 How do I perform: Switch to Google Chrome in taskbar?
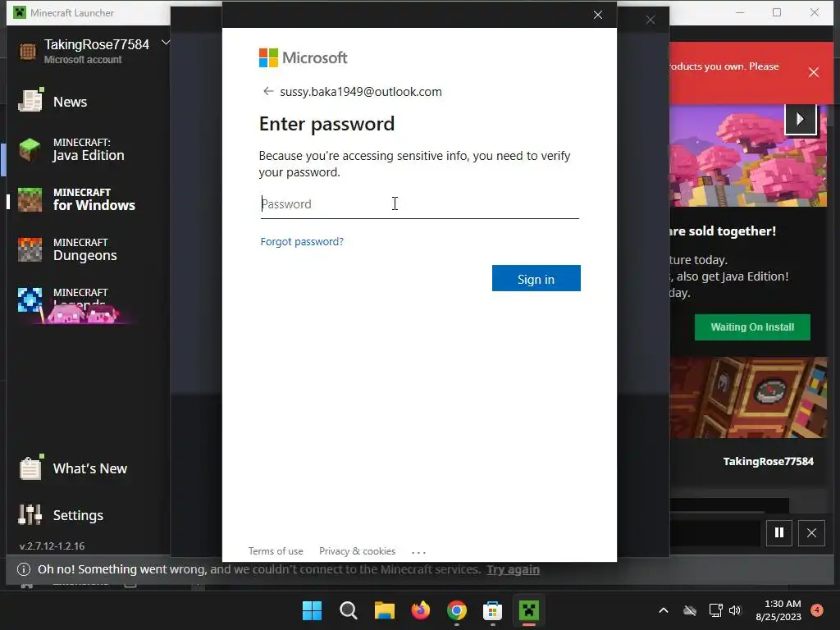456,610
